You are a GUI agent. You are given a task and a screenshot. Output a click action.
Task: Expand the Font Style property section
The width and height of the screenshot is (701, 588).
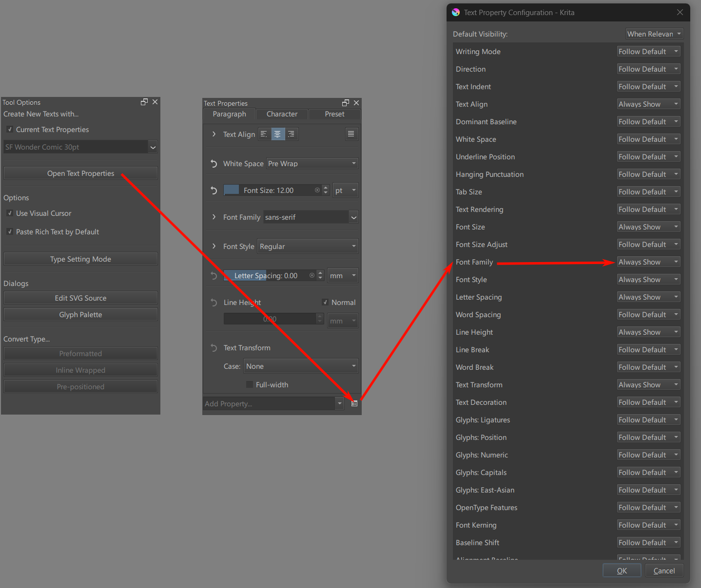pyautogui.click(x=214, y=246)
